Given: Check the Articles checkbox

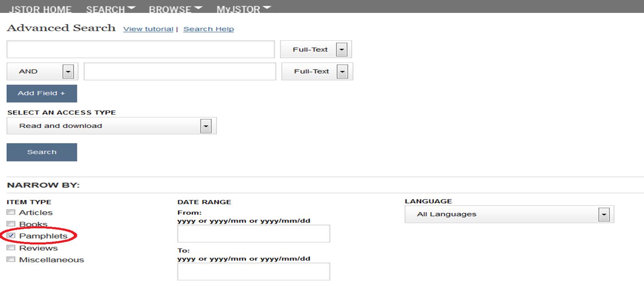Looking at the screenshot, I should (x=11, y=212).
